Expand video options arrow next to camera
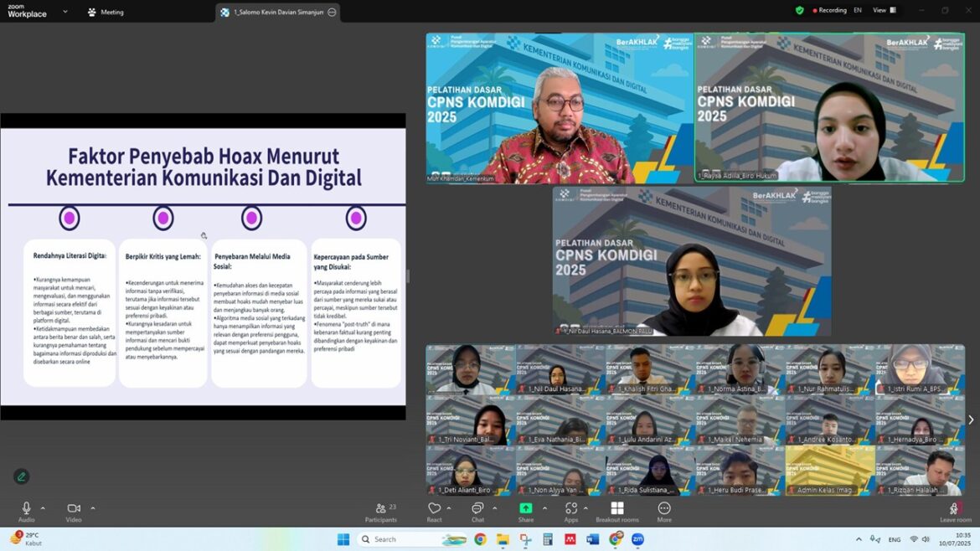This screenshot has width=980, height=551. click(93, 508)
